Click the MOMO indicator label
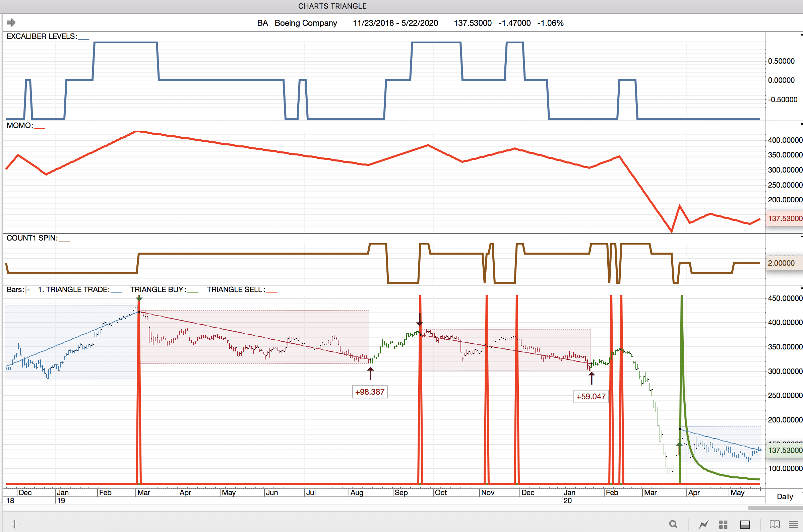 tap(20, 125)
